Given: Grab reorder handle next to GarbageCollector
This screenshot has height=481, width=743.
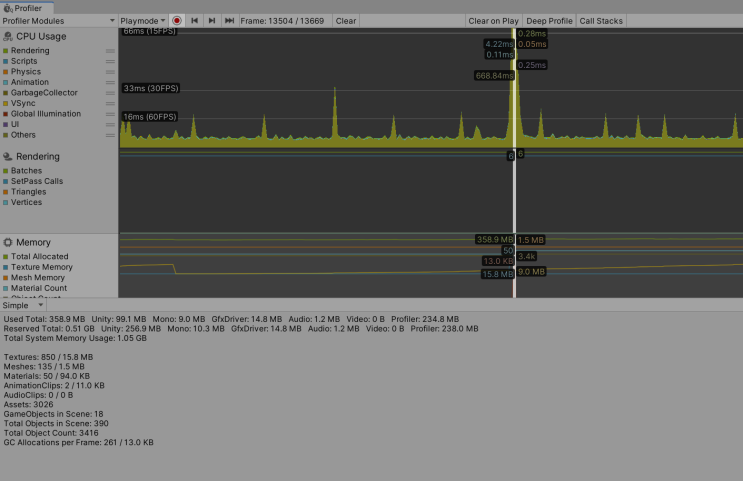Looking at the screenshot, I should [110, 93].
